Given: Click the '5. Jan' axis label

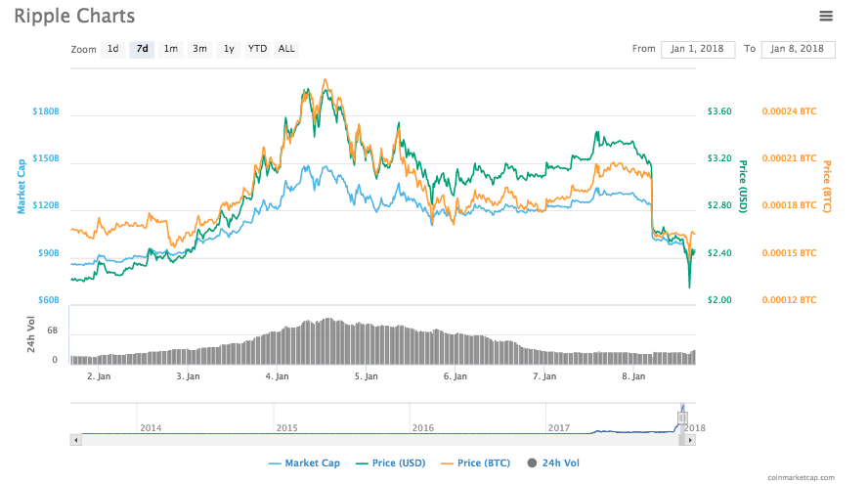Looking at the screenshot, I should 366,376.
